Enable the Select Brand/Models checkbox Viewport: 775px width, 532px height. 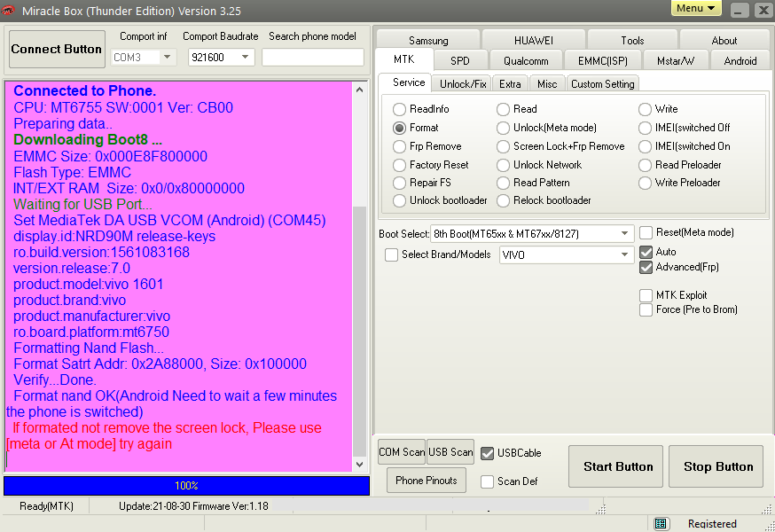point(391,254)
